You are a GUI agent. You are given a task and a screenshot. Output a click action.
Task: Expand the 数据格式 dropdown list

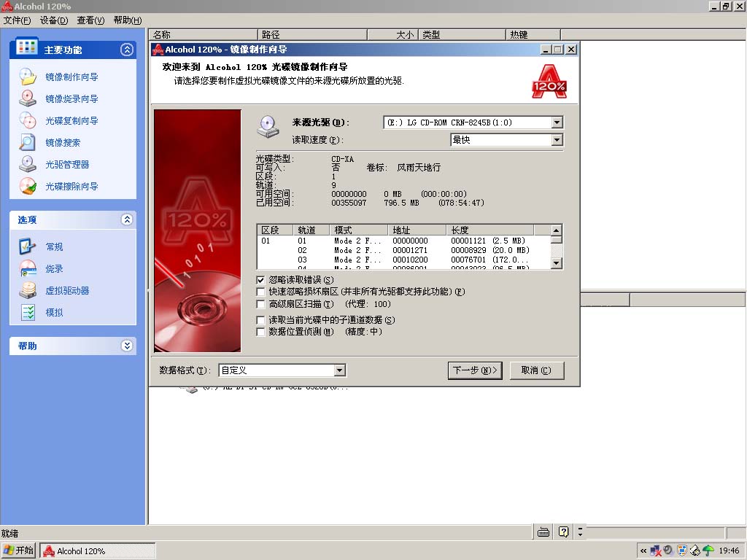pos(339,370)
